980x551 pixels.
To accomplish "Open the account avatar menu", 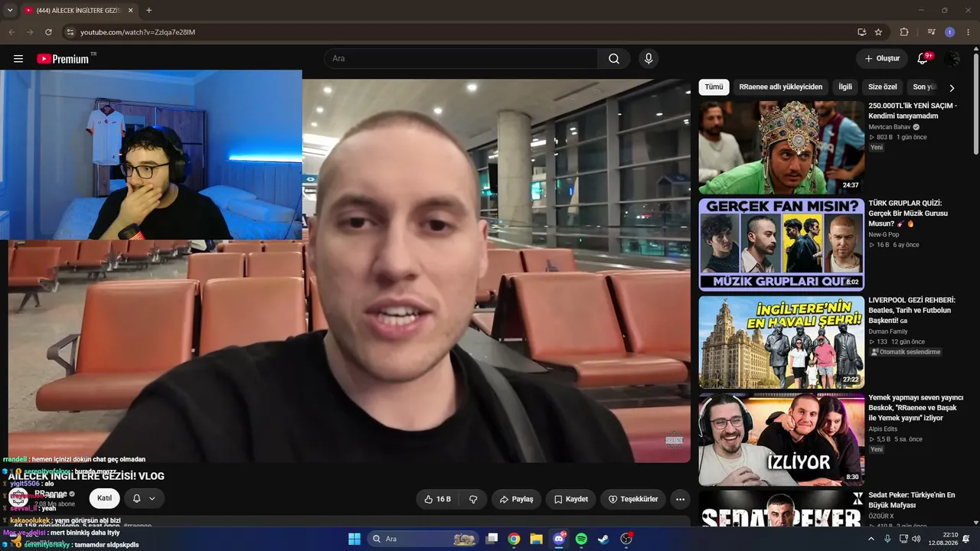I will coord(952,59).
